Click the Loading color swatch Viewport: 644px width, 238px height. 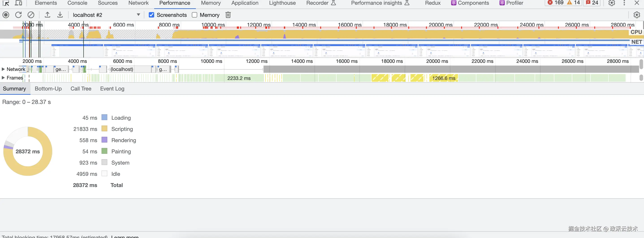pos(104,117)
